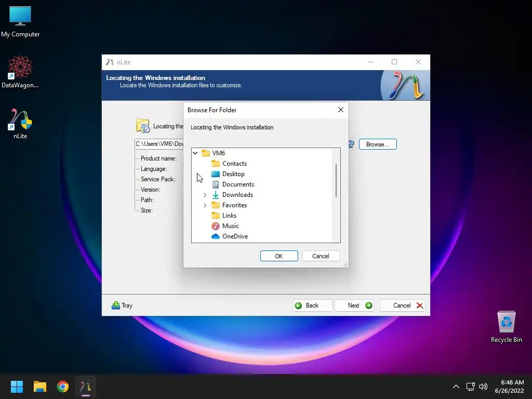This screenshot has height=399, width=532.
Task: Expand the Favorites folder node
Action: pos(205,205)
